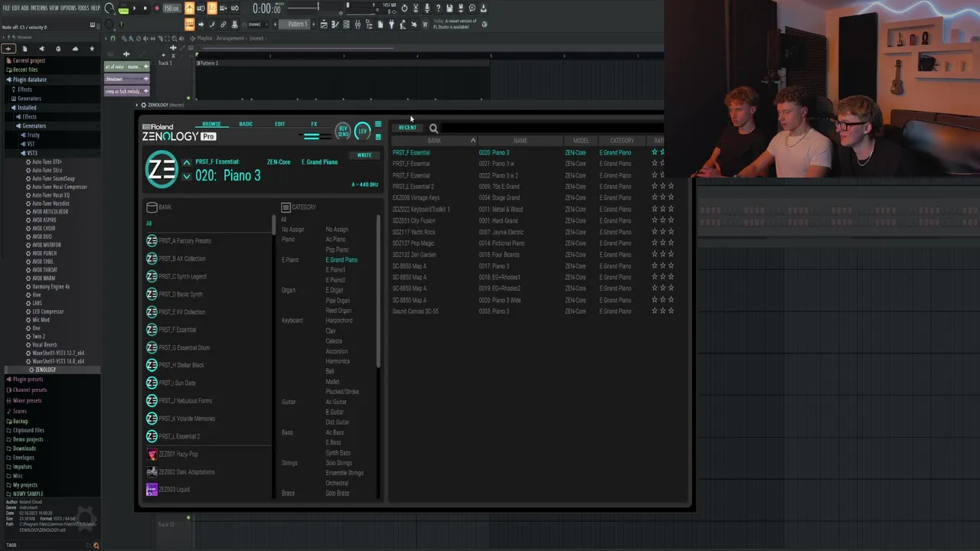This screenshot has width=980, height=551.
Task: Toggle the typing keyboard to piano icon
Action: [x=190, y=24]
